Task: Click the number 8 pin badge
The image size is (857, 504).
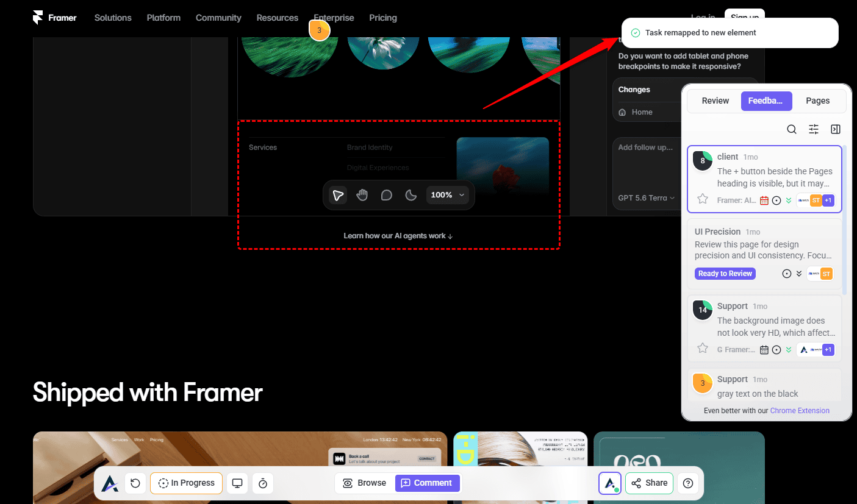Action: click(x=703, y=161)
